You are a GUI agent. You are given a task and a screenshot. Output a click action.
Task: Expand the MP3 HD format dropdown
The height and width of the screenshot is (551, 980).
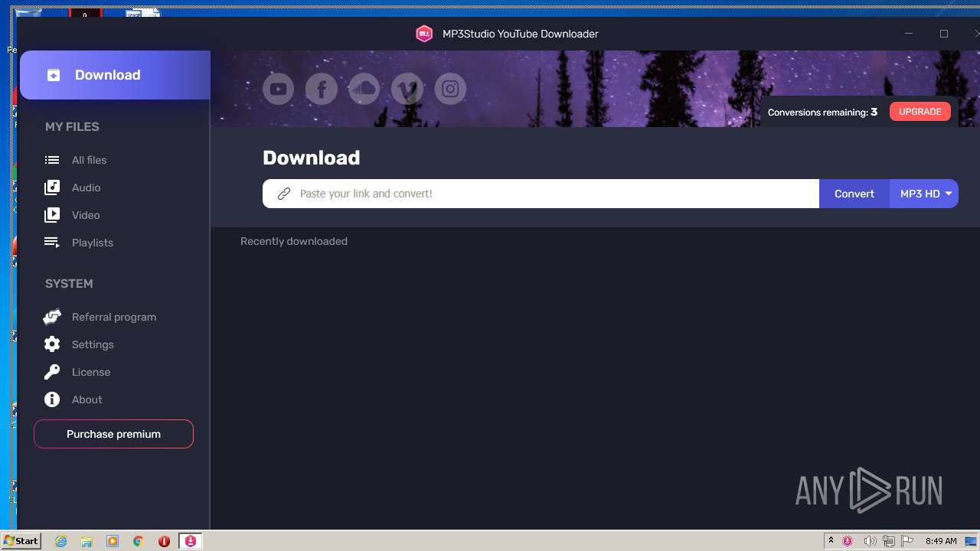coord(924,194)
